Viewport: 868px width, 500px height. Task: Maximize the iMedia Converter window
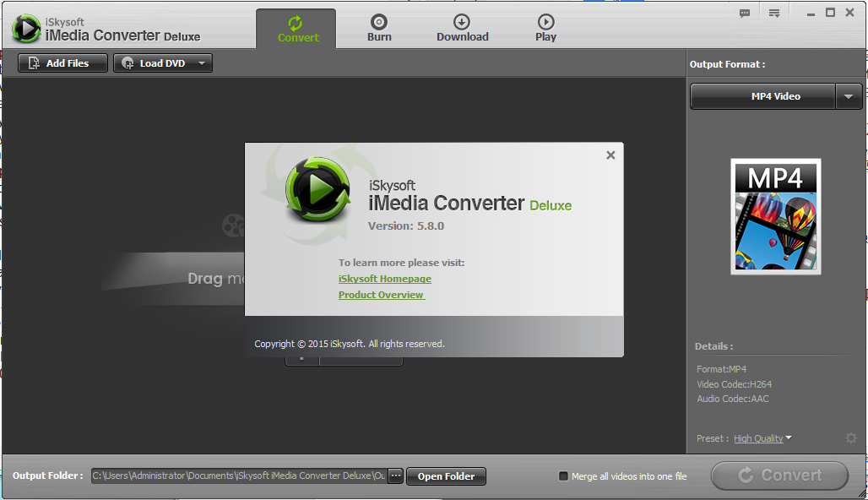point(830,12)
